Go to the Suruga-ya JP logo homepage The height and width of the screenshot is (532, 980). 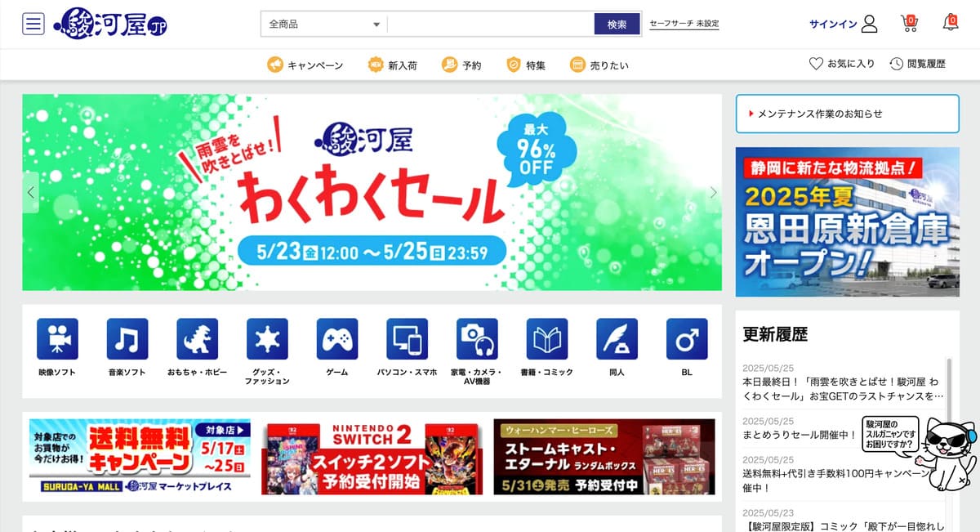(110, 24)
